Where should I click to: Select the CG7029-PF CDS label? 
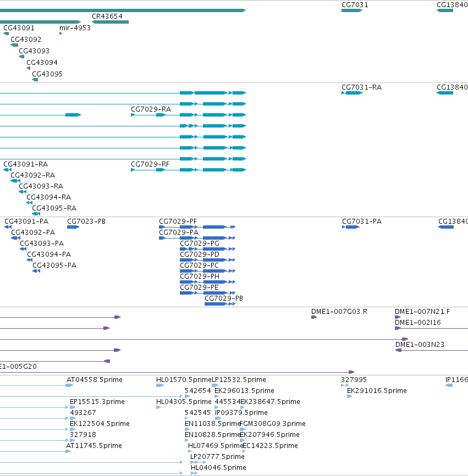click(178, 222)
